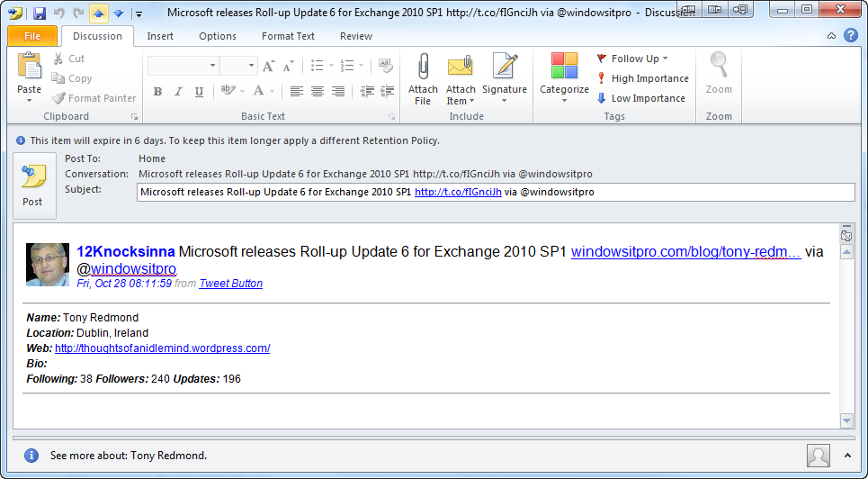Click contact picture in People Pane
Screen dimensions: 868x479
coord(819,456)
